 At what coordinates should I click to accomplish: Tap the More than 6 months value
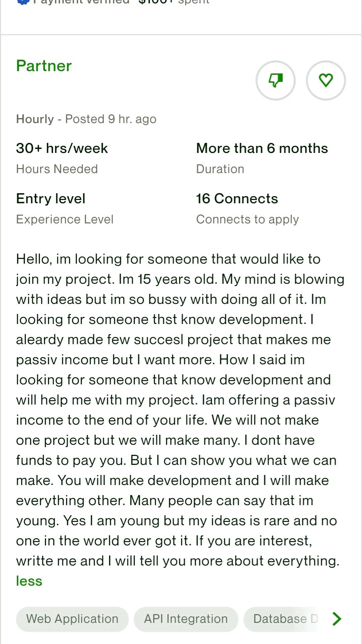pyautogui.click(x=262, y=148)
